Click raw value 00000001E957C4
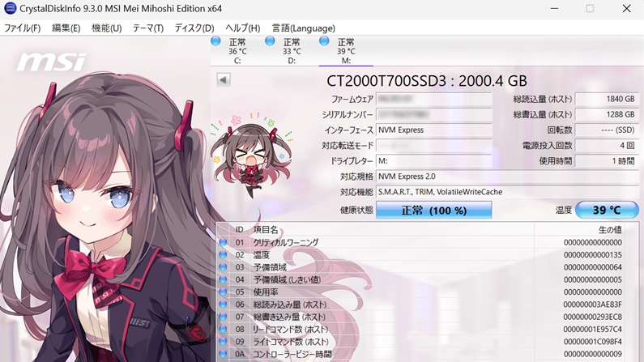This screenshot has height=362, width=644. 593,329
